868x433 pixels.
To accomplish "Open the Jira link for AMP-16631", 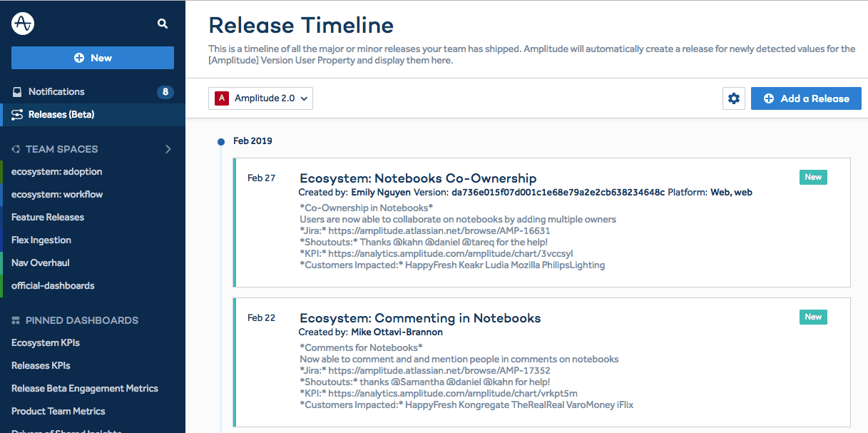I will (x=440, y=230).
